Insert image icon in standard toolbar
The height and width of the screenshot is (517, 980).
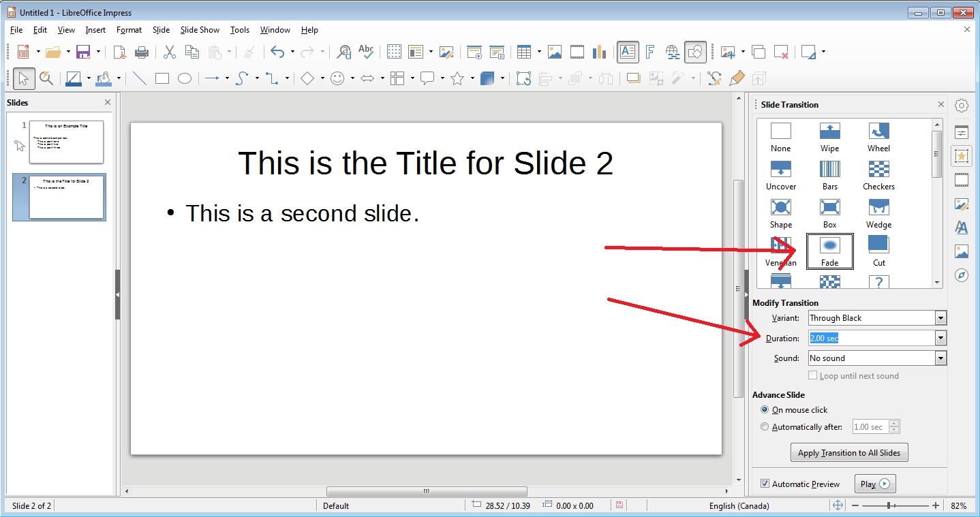pos(555,52)
